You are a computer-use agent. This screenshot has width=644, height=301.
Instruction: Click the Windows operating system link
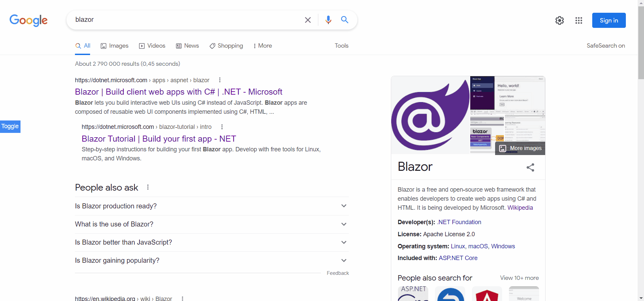[x=503, y=246]
